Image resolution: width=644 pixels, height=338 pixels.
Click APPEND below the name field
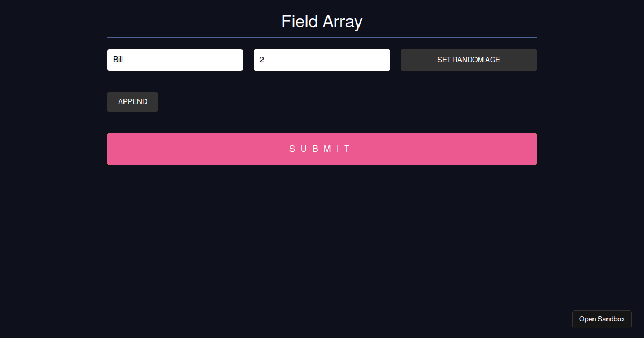tap(132, 101)
